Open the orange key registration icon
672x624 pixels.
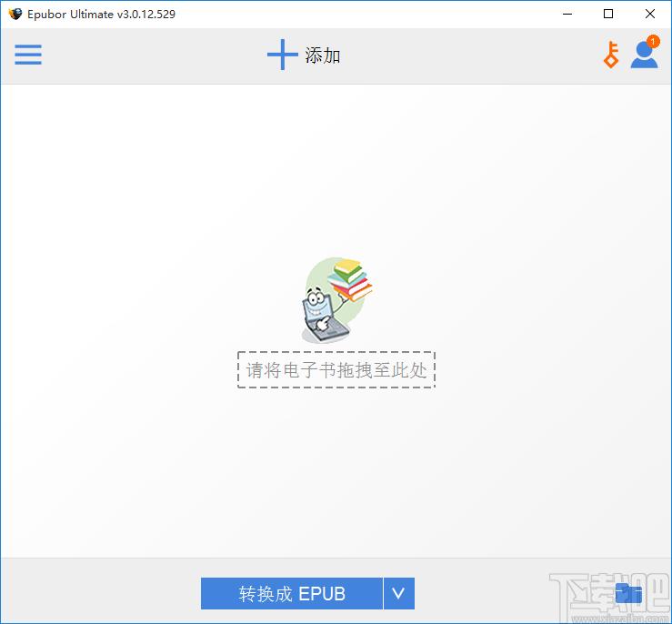point(611,55)
